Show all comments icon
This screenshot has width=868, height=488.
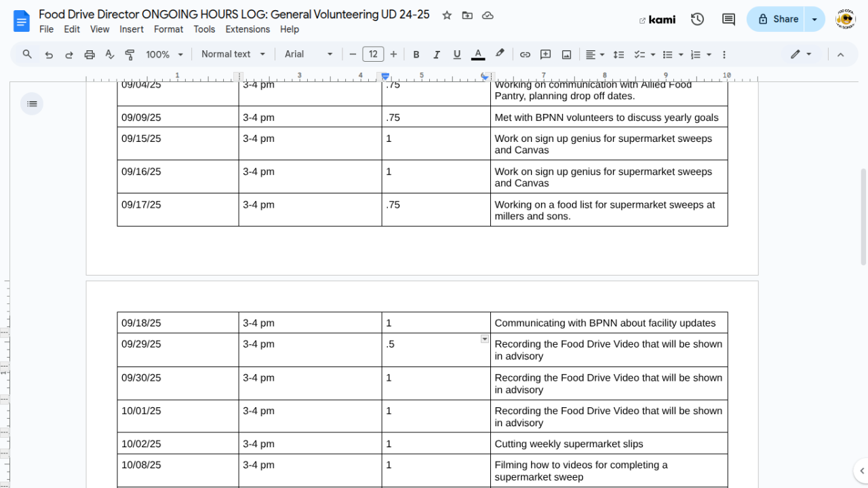pyautogui.click(x=728, y=20)
